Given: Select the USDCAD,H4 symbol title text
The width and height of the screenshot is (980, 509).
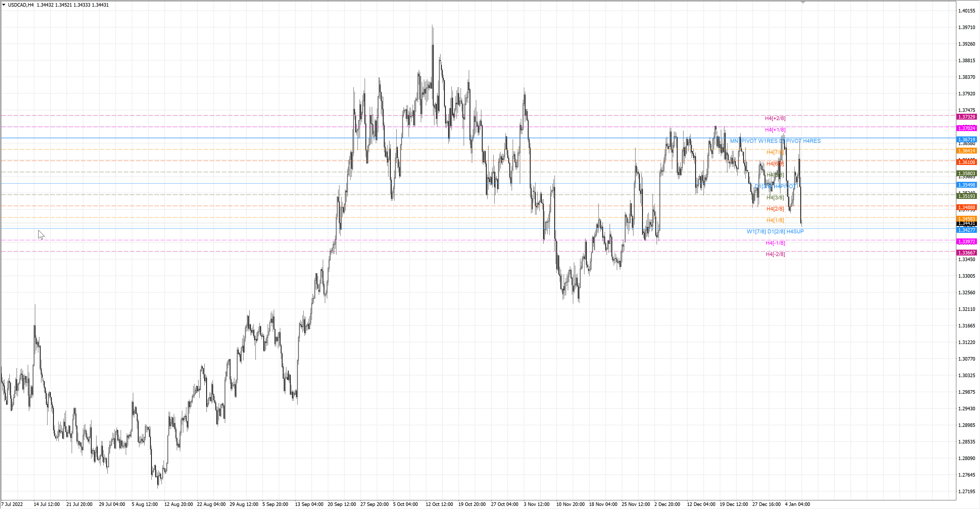Looking at the screenshot, I should [21, 5].
